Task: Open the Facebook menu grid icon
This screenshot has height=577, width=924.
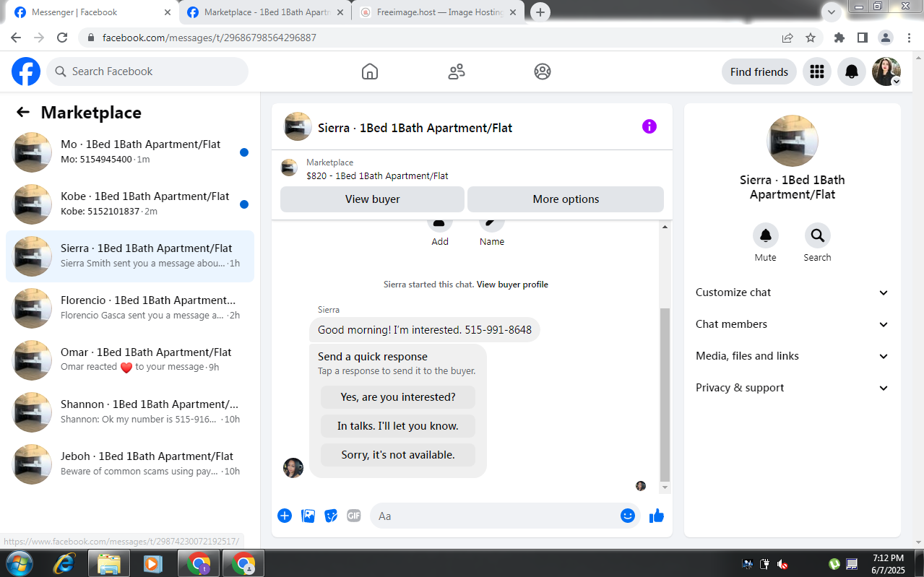Action: click(817, 71)
